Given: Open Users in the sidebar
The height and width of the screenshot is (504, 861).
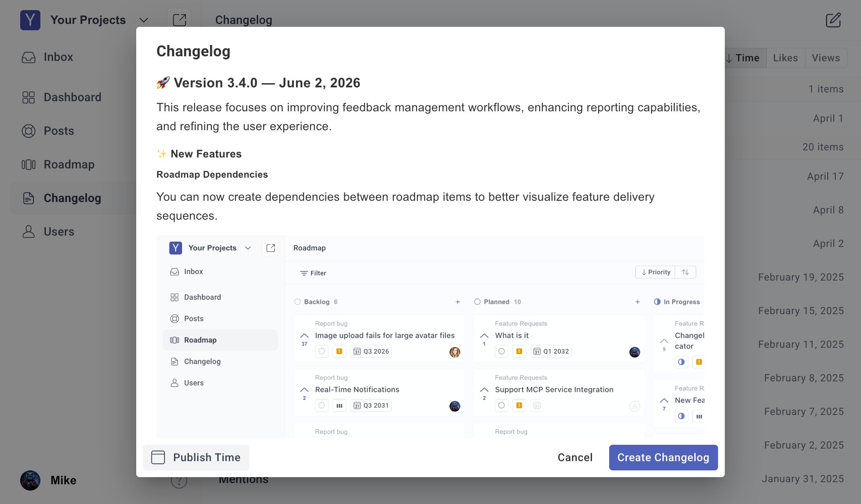Looking at the screenshot, I should (x=59, y=232).
